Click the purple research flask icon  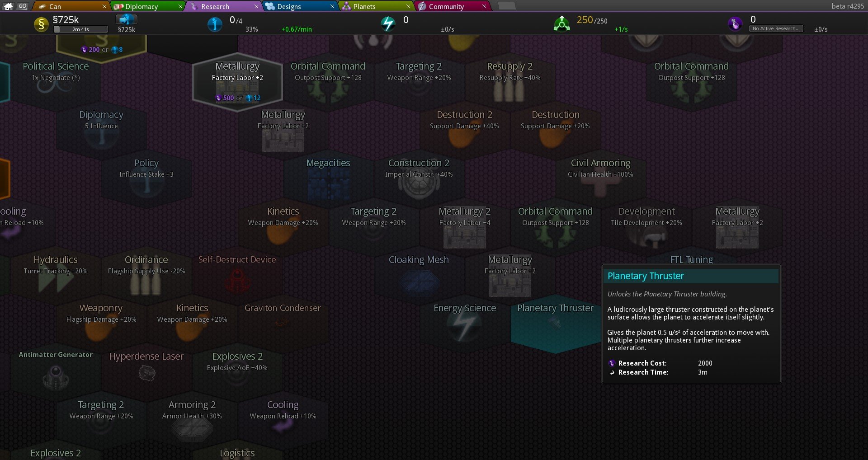735,23
